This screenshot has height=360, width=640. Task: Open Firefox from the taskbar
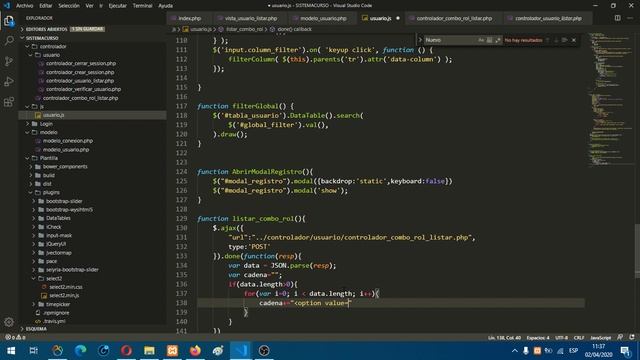point(195,351)
